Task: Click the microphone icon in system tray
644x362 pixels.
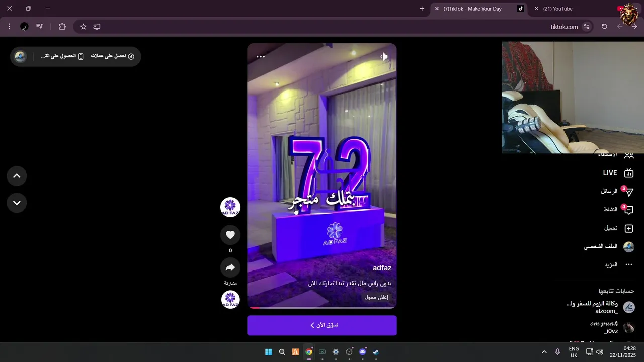Action: click(x=558, y=352)
